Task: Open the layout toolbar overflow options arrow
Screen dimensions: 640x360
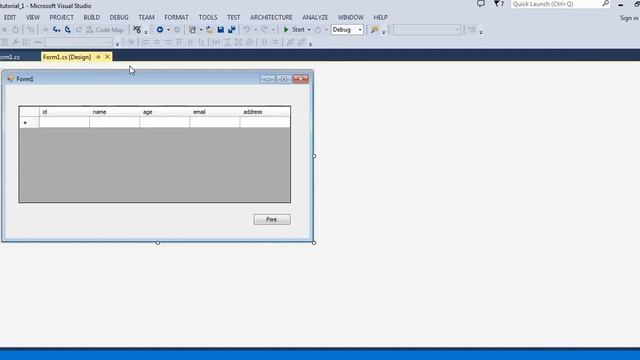Action: tap(310, 44)
